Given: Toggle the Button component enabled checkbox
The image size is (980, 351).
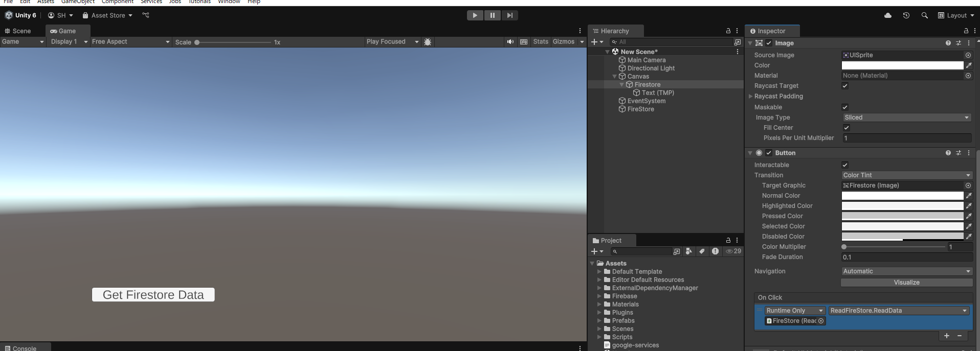Looking at the screenshot, I should coord(769,153).
